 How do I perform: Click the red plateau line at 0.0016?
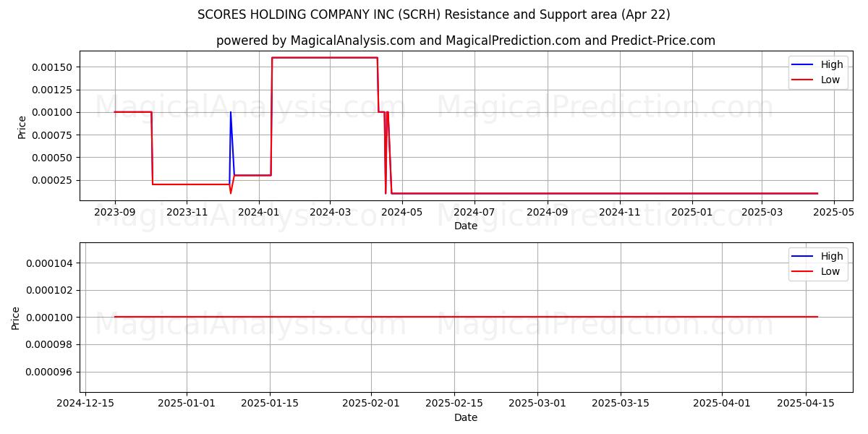(x=325, y=58)
